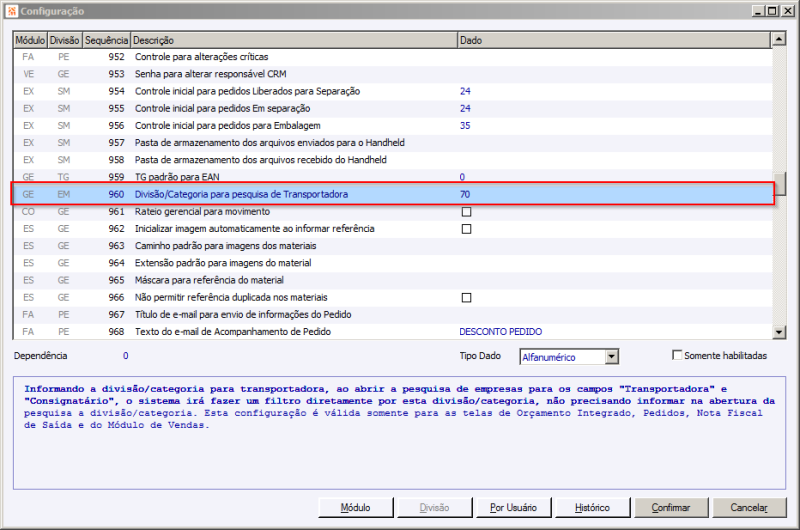800x530 pixels.
Task: Tick checkbox for Rateio gerencial para movimento
Action: pos(466,212)
